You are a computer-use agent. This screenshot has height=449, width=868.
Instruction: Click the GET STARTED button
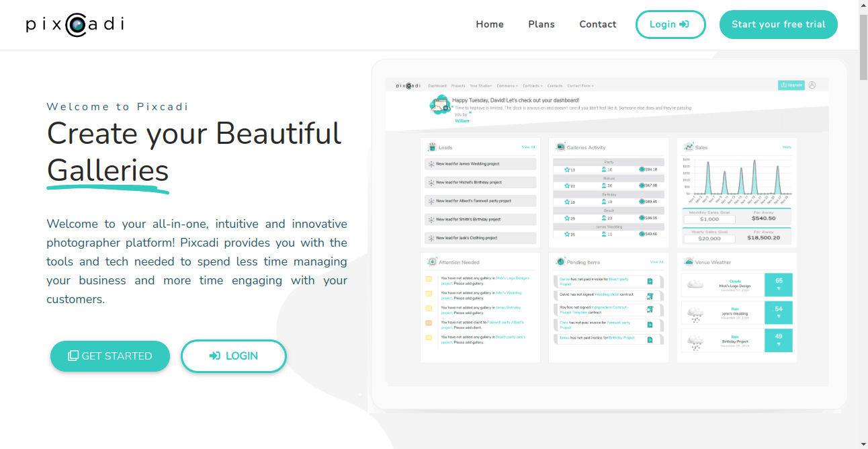(x=110, y=356)
